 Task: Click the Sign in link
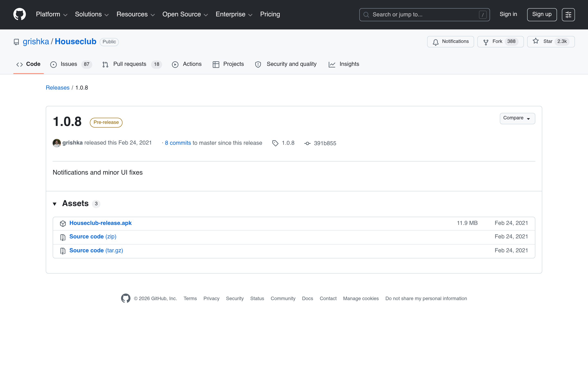pos(508,14)
